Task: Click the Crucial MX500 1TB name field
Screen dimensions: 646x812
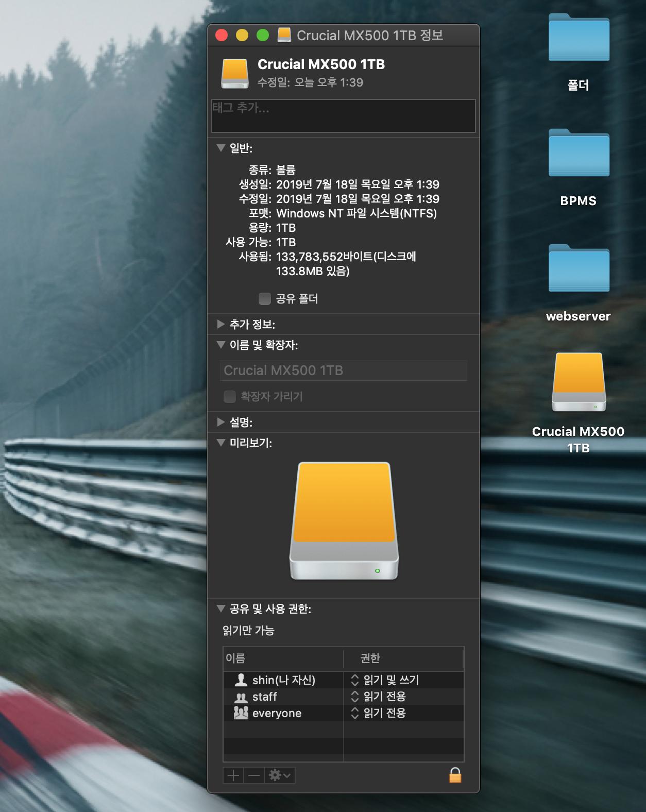Action: point(343,370)
